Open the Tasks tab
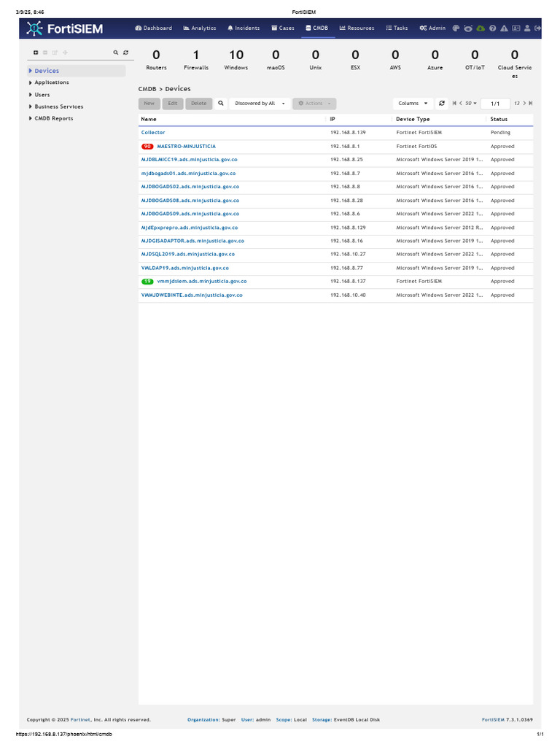560x747 pixels. [x=397, y=28]
